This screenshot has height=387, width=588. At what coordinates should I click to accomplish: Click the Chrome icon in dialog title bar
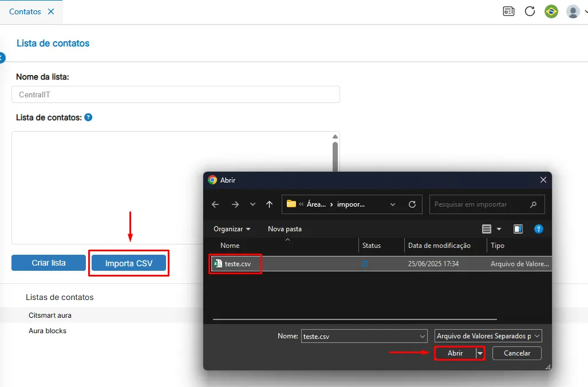[212, 180]
